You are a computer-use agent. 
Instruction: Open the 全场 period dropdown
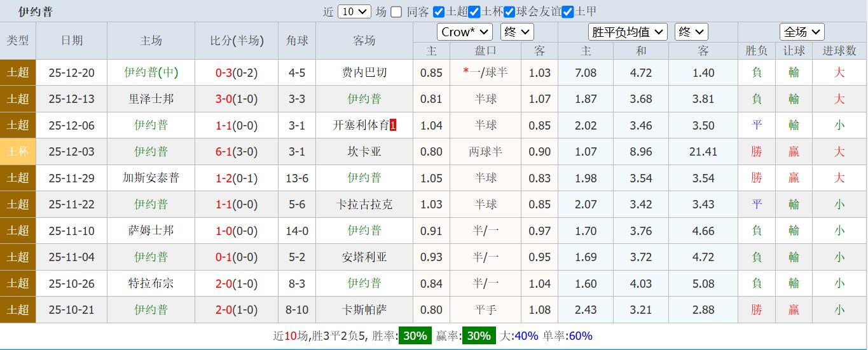point(803,32)
